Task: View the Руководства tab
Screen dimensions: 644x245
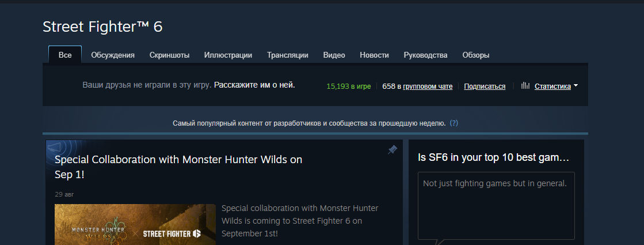Action: pos(425,55)
